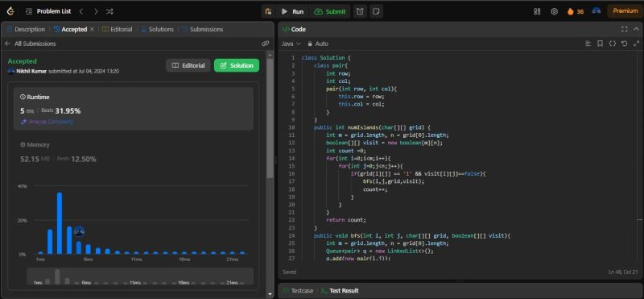644x299 pixels.
Task: Click the 'return count;' code line
Action: (346, 220)
